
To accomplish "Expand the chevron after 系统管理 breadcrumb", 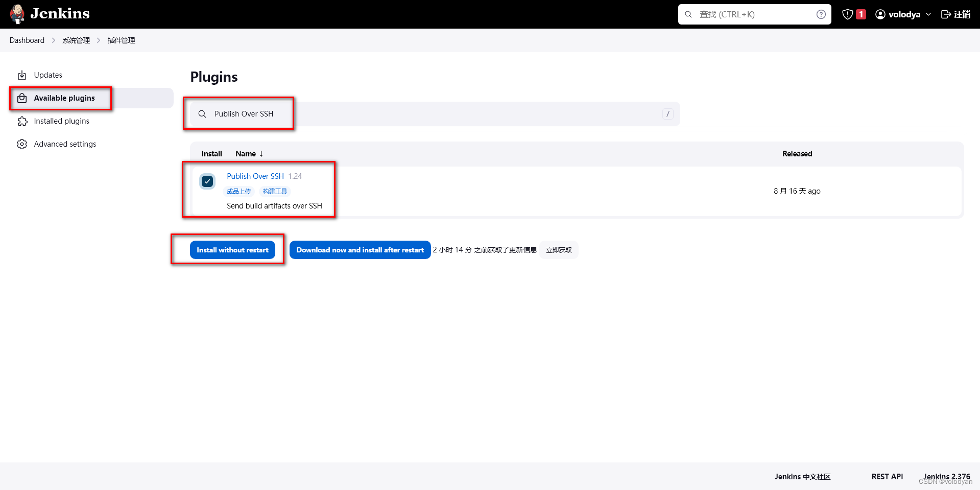I will (x=99, y=40).
